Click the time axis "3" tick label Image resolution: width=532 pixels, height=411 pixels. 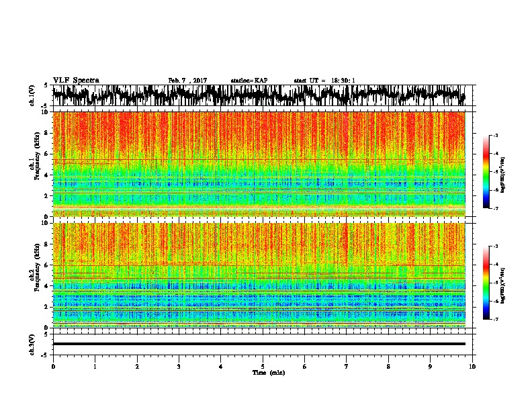(x=179, y=367)
